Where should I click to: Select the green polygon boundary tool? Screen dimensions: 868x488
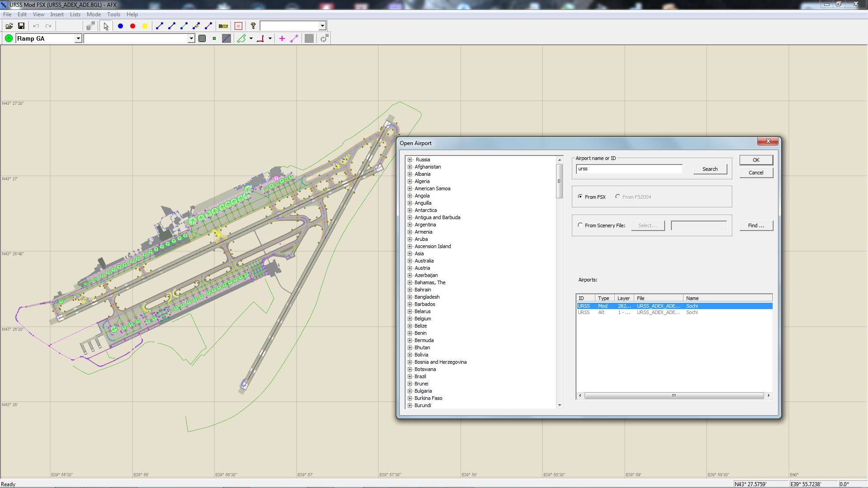click(242, 38)
